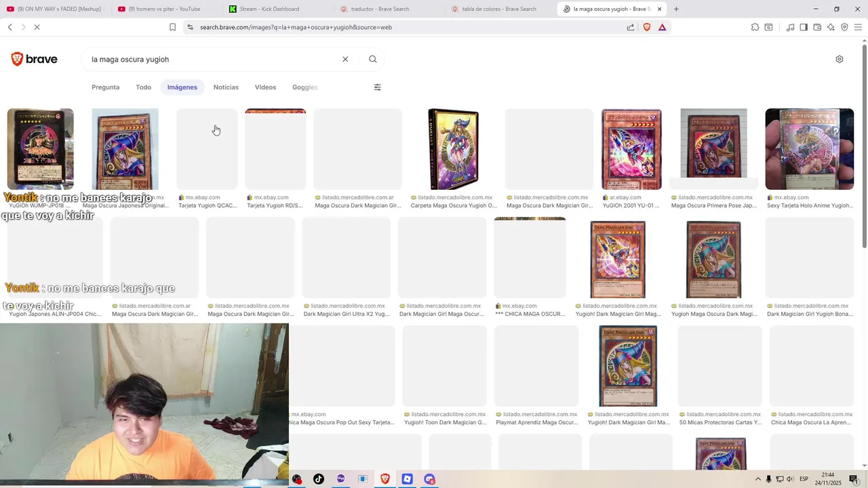This screenshot has height=488, width=868.
Task: Open Brave browser taskbar icon
Action: (x=384, y=479)
